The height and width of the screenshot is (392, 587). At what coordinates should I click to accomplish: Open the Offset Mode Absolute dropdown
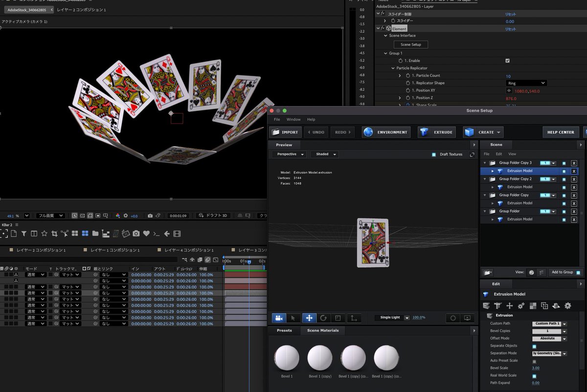pyautogui.click(x=550, y=339)
